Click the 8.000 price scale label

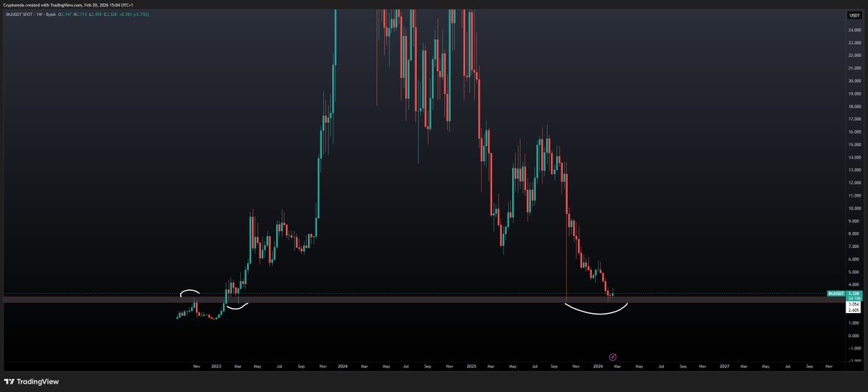(854, 234)
